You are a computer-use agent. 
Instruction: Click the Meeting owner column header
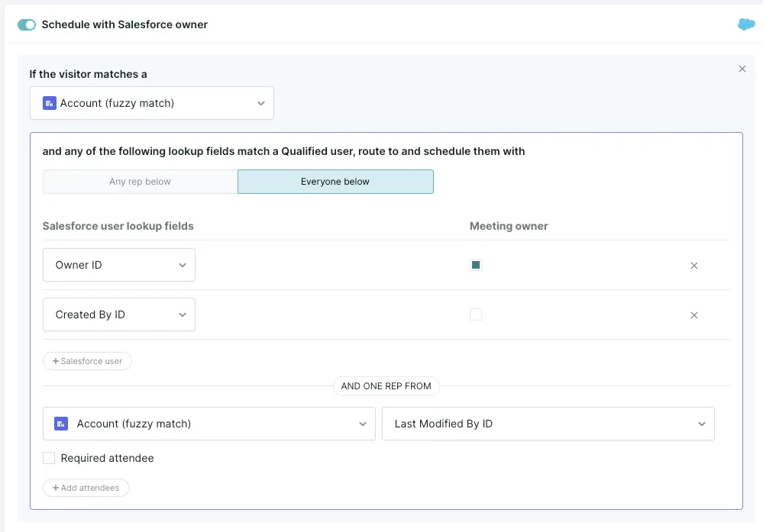(x=509, y=226)
